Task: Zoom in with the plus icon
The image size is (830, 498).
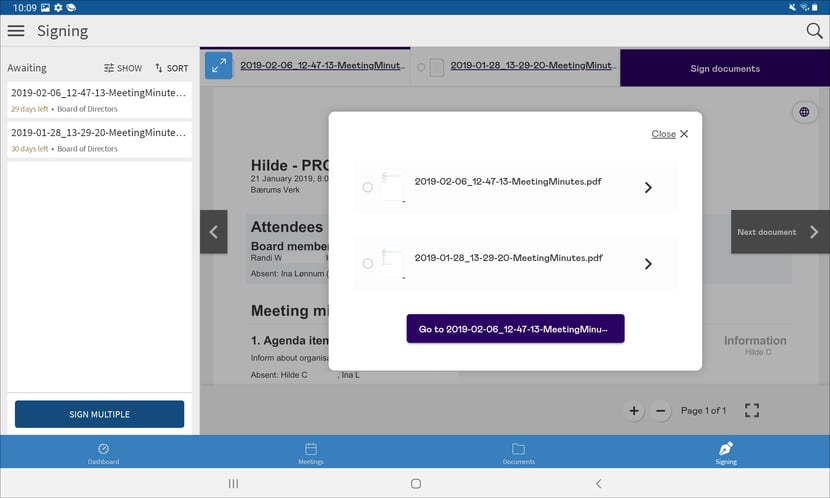Action: tap(634, 411)
